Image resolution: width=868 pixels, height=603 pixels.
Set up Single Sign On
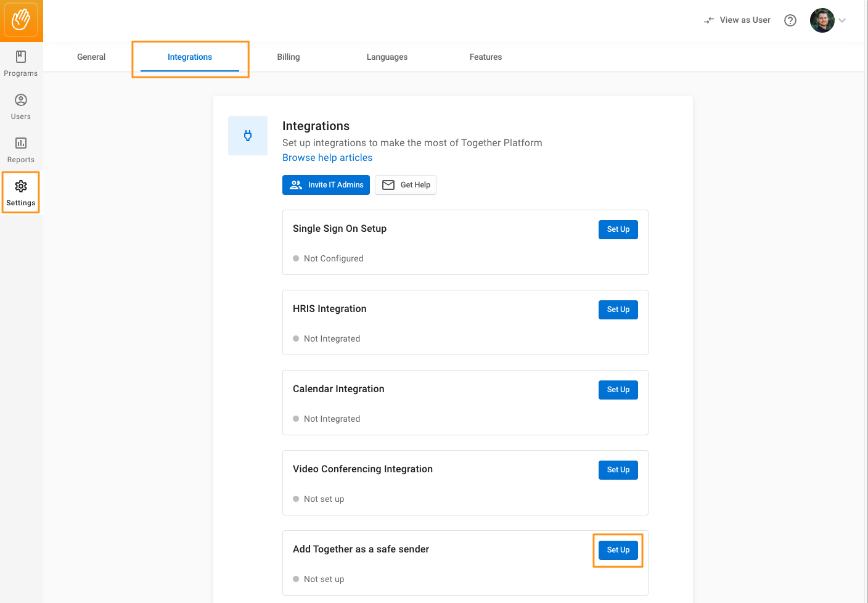tap(618, 229)
